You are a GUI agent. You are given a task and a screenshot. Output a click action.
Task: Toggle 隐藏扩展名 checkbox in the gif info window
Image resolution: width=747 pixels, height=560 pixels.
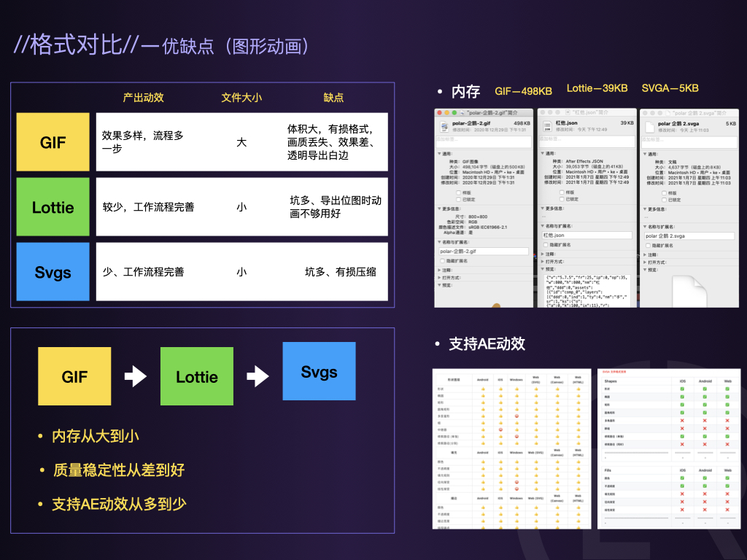click(442, 261)
